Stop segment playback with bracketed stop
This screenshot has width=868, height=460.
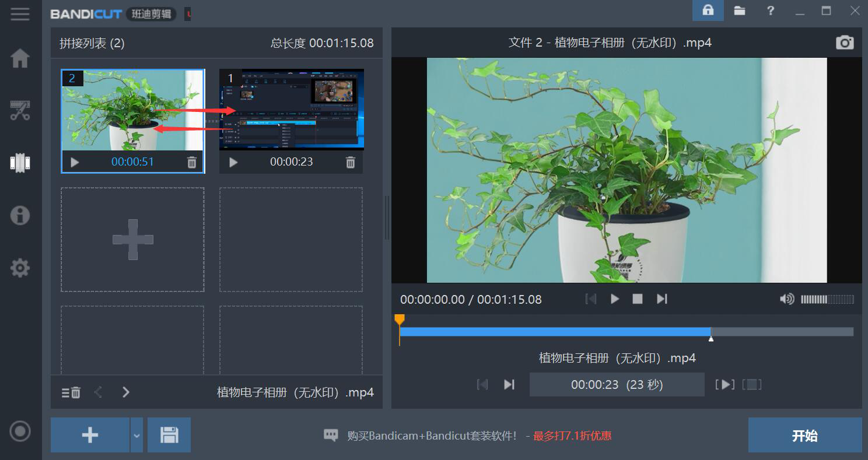point(752,384)
